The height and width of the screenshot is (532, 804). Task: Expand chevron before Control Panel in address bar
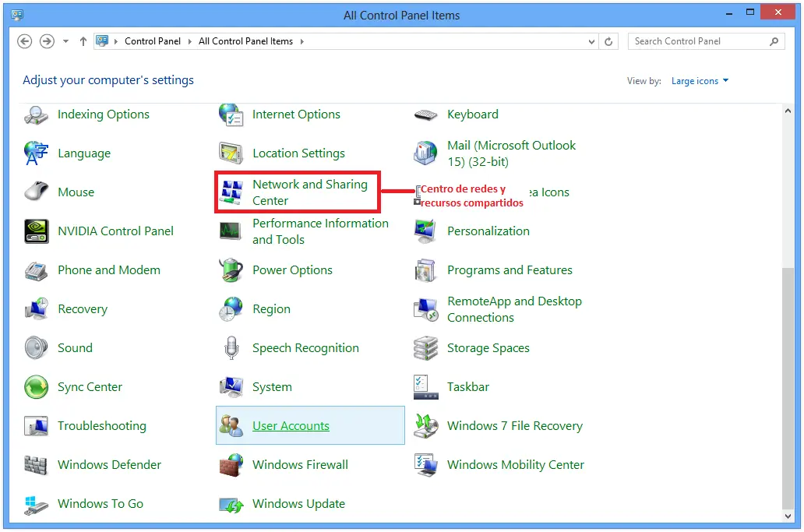pos(116,41)
